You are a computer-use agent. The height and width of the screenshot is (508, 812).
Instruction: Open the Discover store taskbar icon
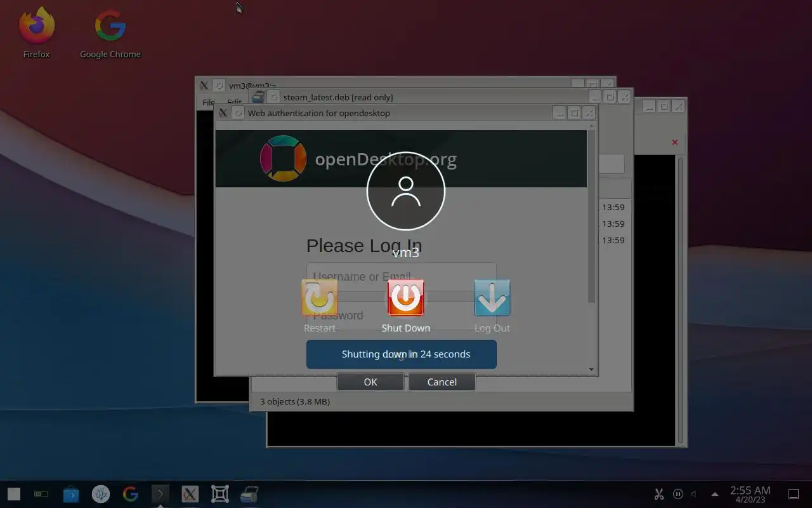click(x=71, y=494)
